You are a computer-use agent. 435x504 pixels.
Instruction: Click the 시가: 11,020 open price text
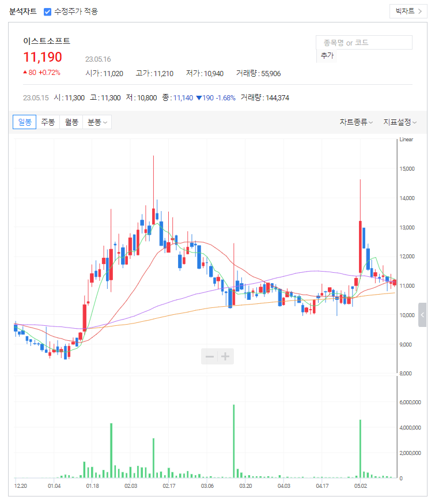pyautogui.click(x=104, y=74)
